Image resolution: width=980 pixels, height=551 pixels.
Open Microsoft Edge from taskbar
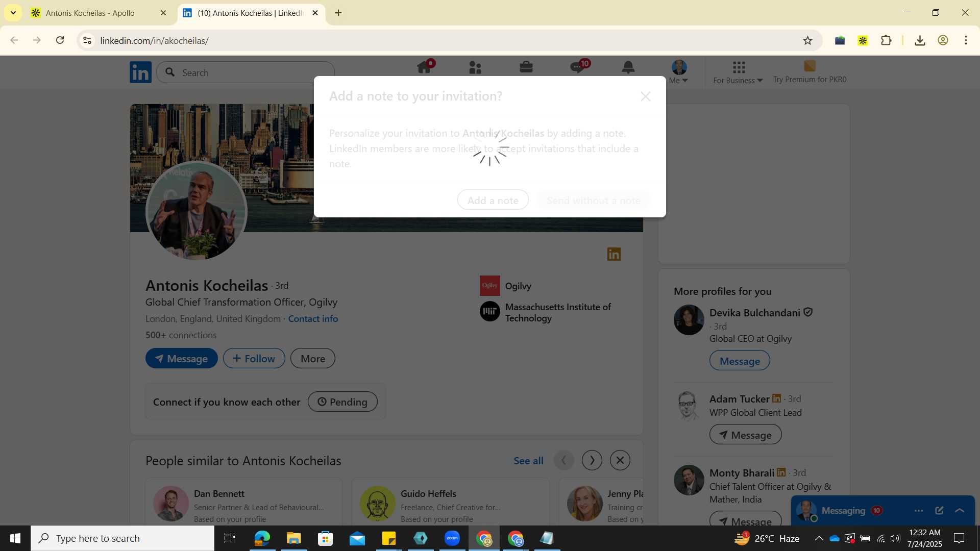click(262, 538)
